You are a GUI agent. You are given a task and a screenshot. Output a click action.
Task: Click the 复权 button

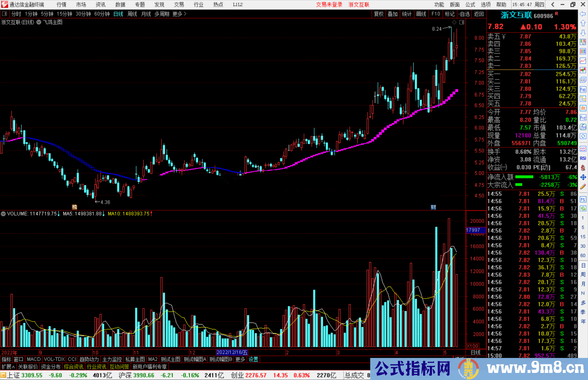click(378, 14)
